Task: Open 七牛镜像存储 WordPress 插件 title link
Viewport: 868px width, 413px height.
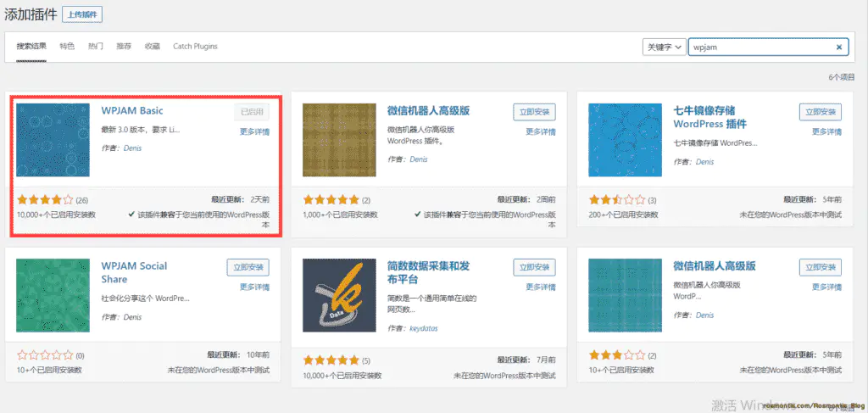Action: pos(710,117)
